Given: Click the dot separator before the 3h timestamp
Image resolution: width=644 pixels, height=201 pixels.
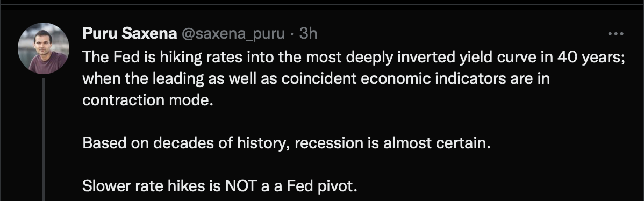Looking at the screenshot, I should 291,34.
